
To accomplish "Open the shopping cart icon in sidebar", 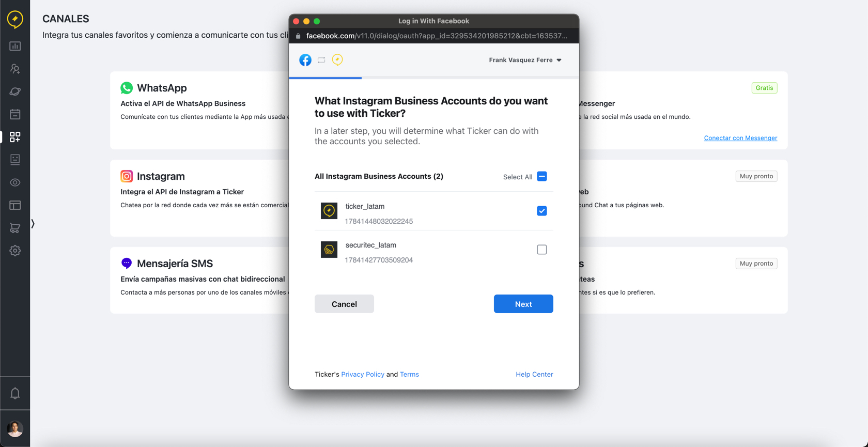I will (x=15, y=228).
